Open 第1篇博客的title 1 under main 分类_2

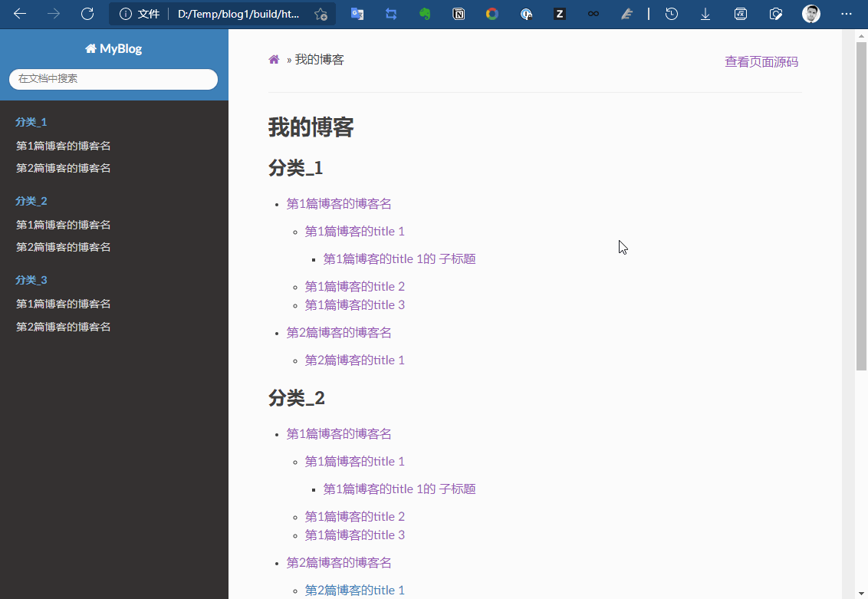click(355, 462)
